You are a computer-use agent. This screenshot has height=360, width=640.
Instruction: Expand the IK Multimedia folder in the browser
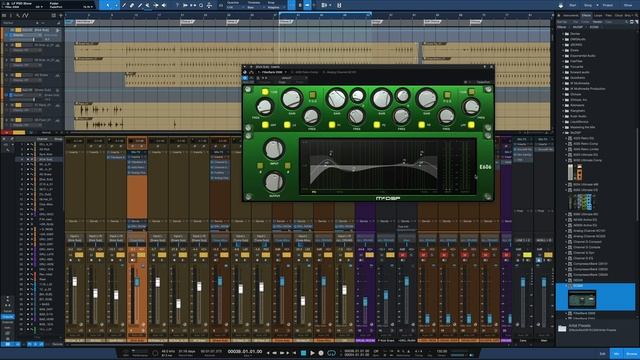563,83
